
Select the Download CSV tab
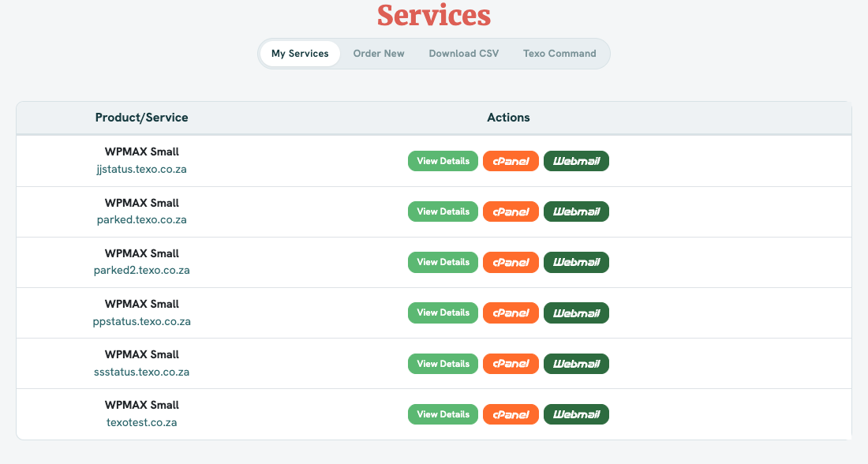point(464,54)
